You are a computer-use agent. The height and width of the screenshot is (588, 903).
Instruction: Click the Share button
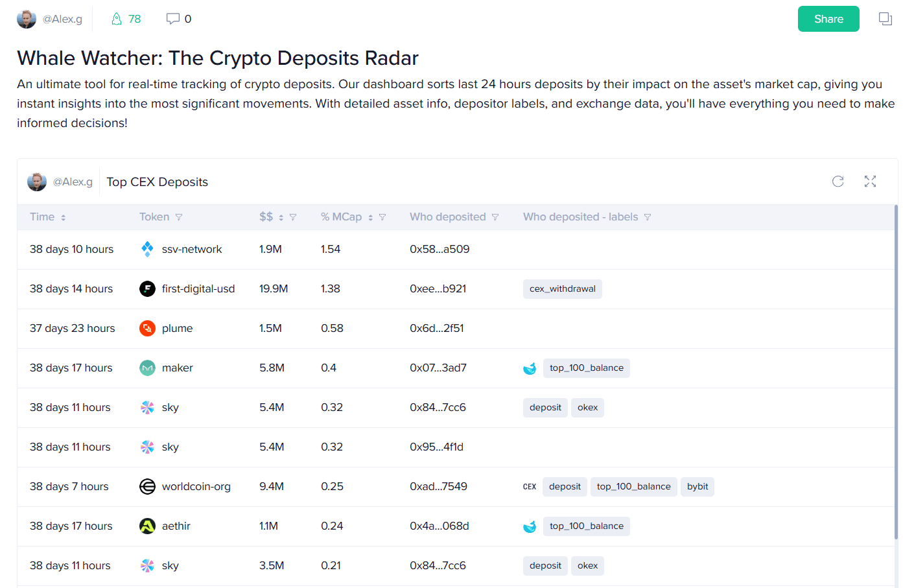coord(828,19)
